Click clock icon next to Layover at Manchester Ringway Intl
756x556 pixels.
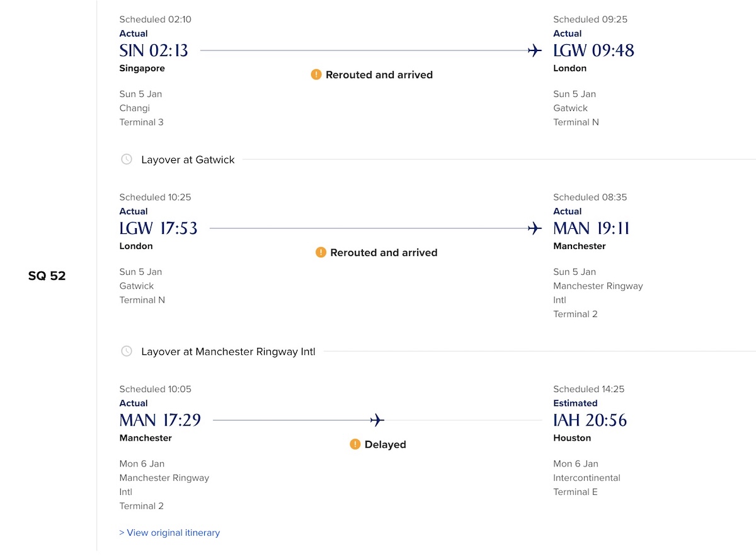[x=127, y=351]
